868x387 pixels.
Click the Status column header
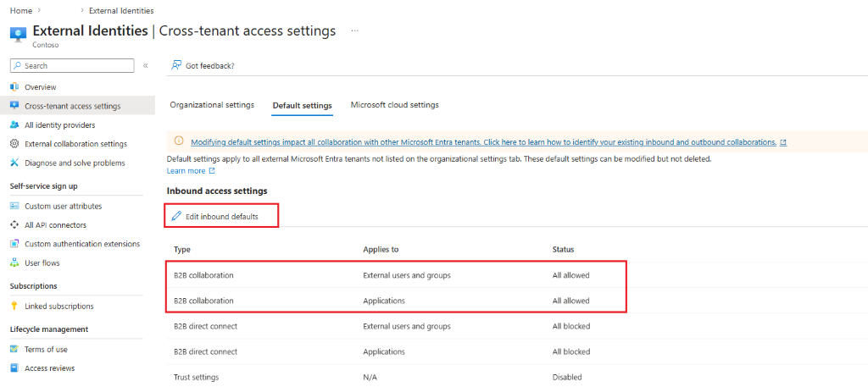pos(563,249)
